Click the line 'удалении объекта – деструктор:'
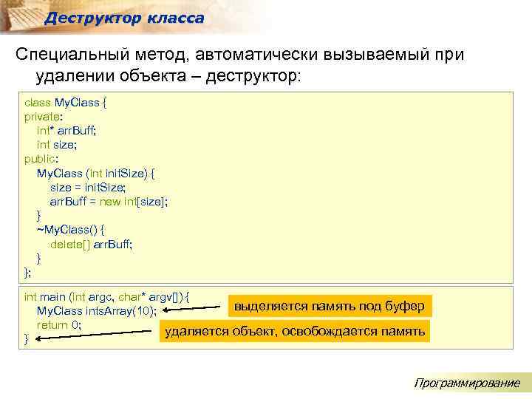Image resolution: width=532 pixels, height=399 pixels. click(x=168, y=75)
